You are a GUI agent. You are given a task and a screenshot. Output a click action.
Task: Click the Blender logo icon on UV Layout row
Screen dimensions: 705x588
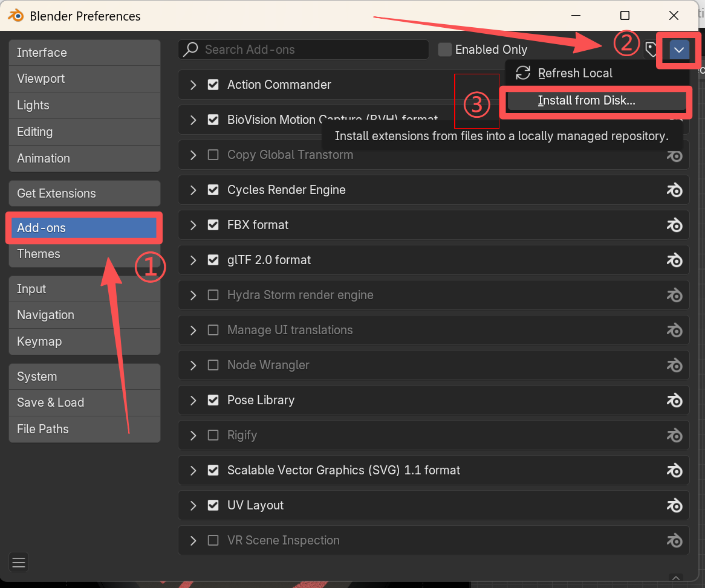tap(674, 506)
